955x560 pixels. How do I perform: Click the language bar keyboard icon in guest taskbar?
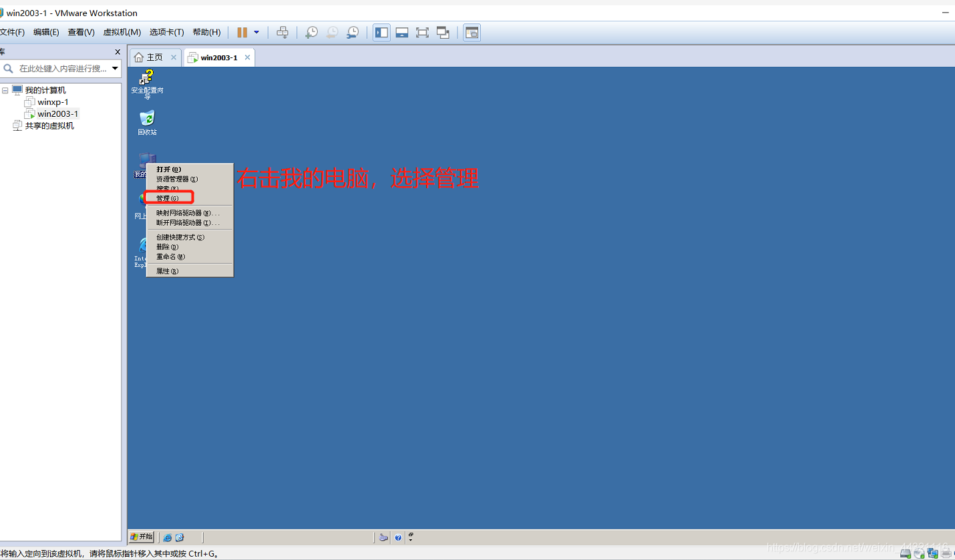click(383, 537)
